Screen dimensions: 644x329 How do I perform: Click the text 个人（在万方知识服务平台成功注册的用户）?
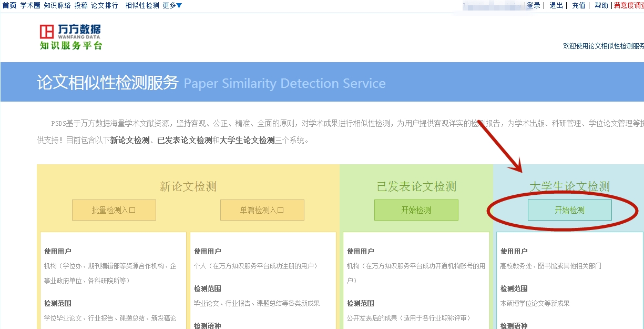pyautogui.click(x=256, y=266)
